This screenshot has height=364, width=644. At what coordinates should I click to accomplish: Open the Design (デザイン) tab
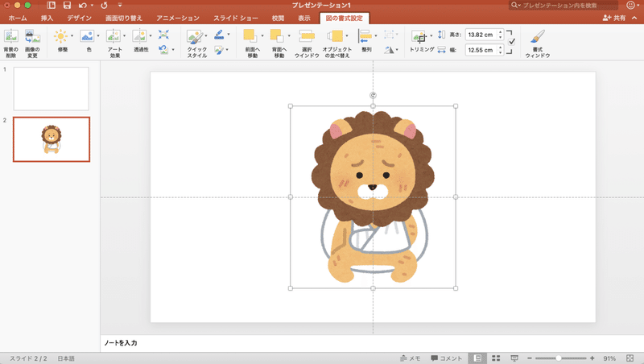click(x=79, y=18)
